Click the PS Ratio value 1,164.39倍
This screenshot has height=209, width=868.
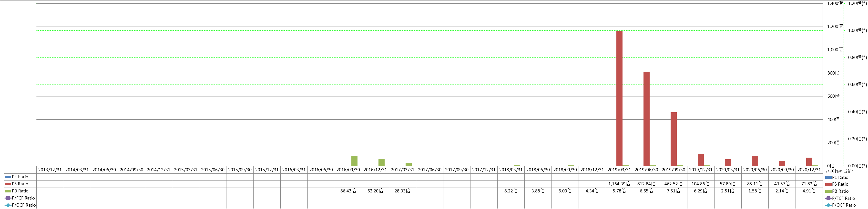tap(619, 184)
